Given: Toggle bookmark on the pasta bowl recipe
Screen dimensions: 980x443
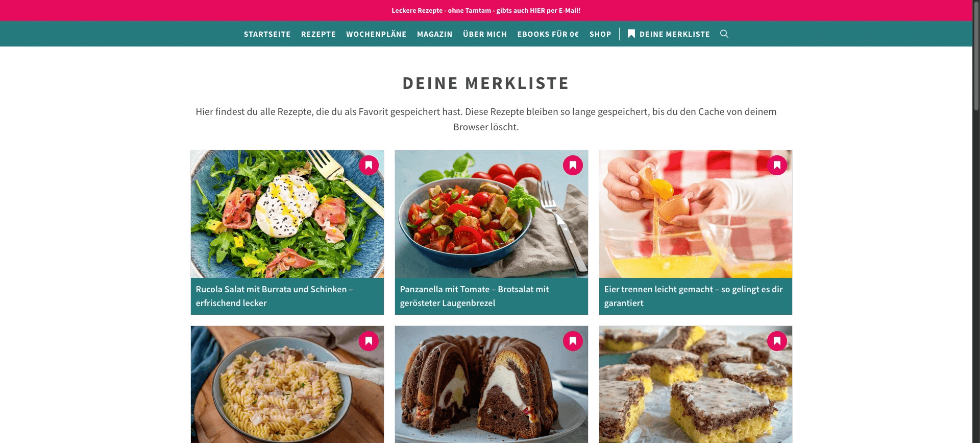Looking at the screenshot, I should coord(369,341).
